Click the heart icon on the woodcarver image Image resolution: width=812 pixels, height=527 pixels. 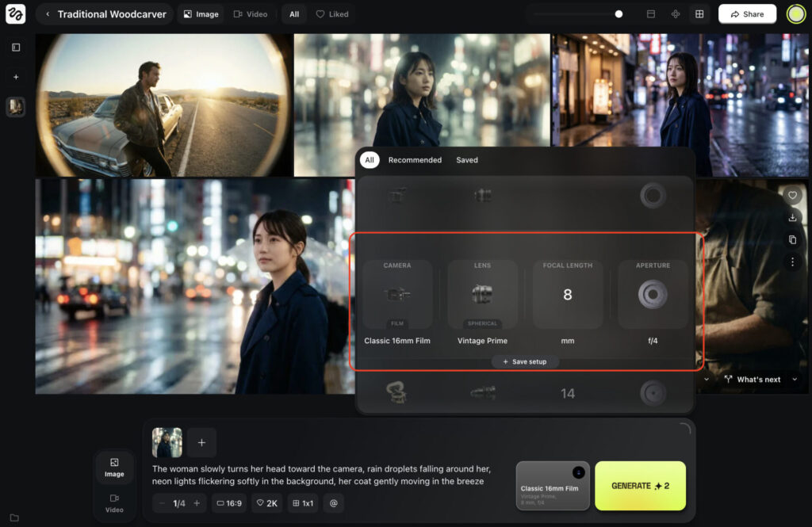point(792,195)
